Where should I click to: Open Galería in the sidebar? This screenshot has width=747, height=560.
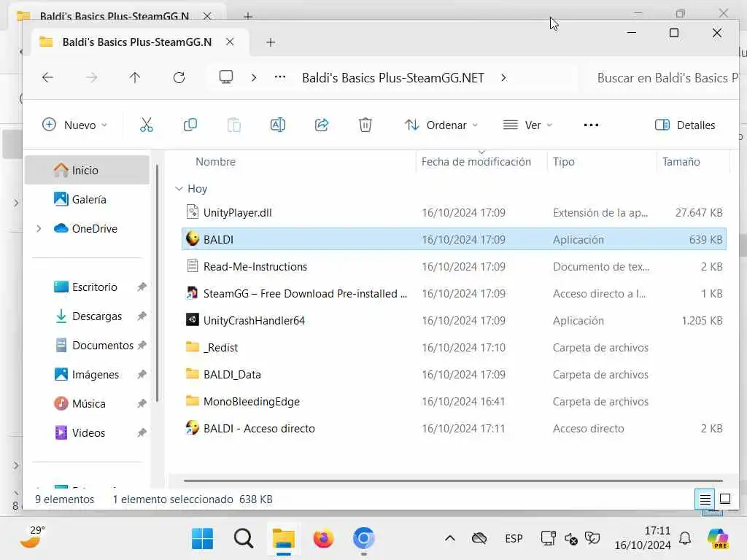88,199
